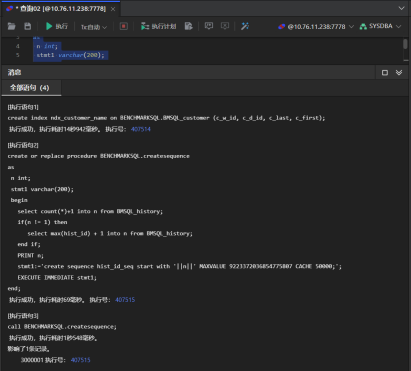Select the 全部语句 (4) tab
Screen dimensions: 411x371
coord(30,88)
